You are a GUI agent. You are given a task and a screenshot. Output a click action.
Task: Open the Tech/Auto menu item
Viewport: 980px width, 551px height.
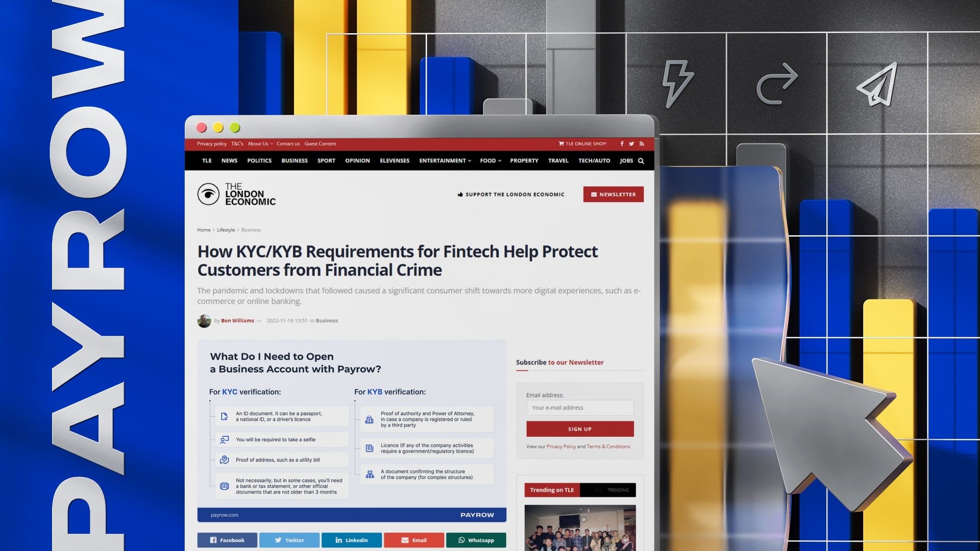point(594,161)
